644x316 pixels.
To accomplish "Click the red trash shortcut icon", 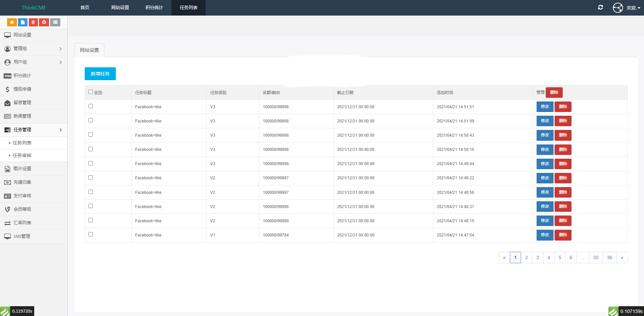I will 33,22.
